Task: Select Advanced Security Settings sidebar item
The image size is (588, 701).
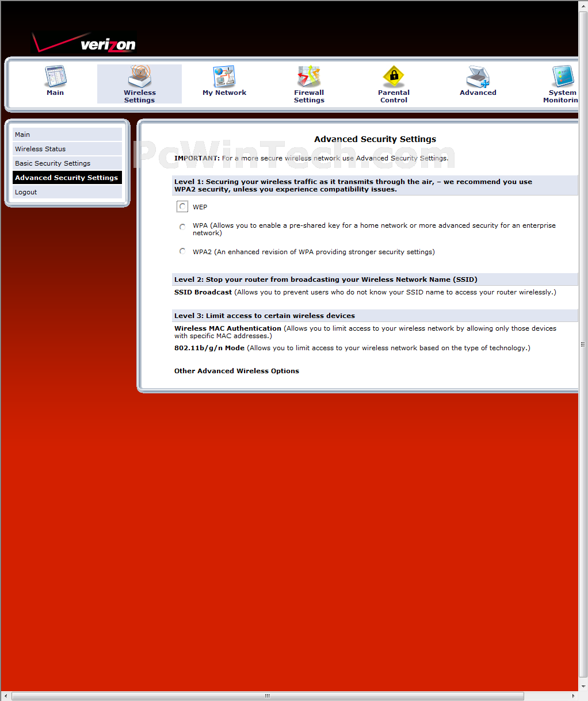Action: pos(67,177)
